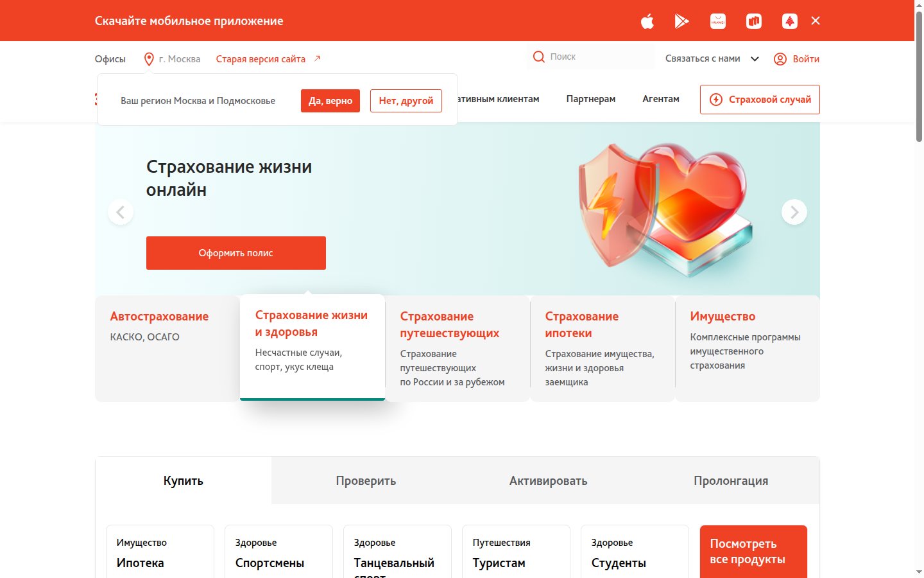Open the Apple App Store download icon

(647, 21)
